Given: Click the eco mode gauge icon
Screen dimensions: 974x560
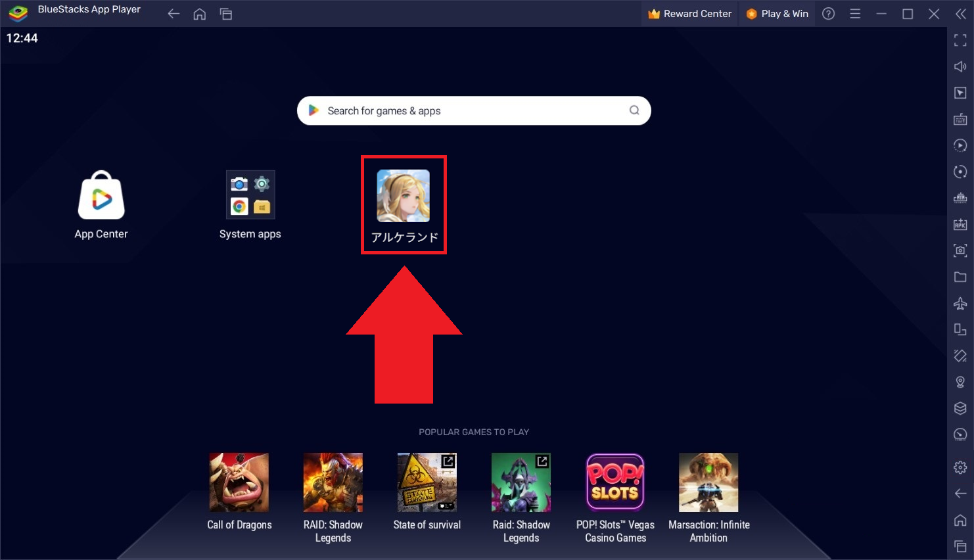Looking at the screenshot, I should tap(960, 434).
